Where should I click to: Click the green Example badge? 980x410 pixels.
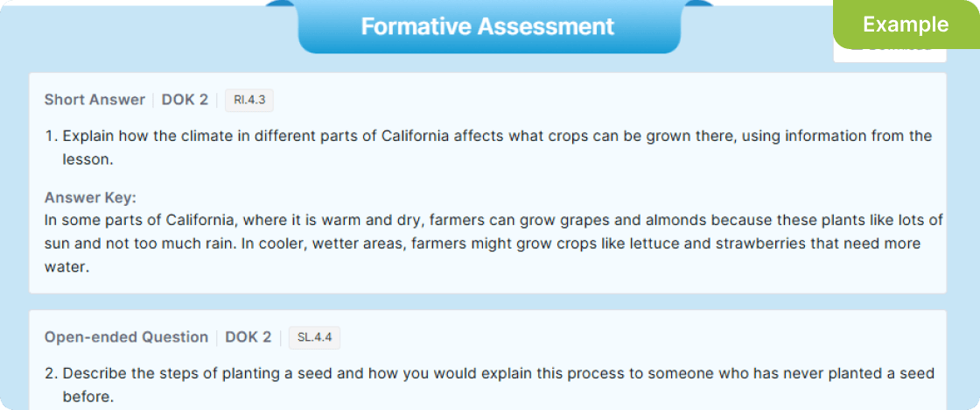(x=906, y=25)
